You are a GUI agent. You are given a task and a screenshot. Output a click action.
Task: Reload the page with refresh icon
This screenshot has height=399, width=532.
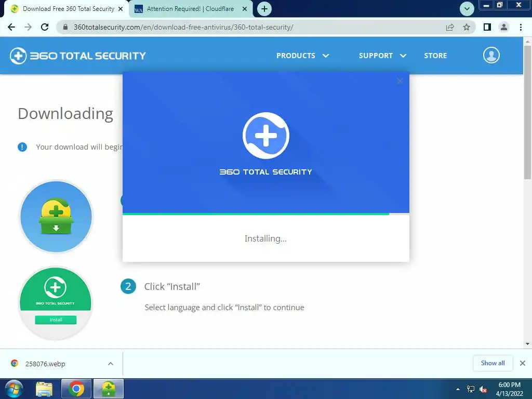point(45,27)
